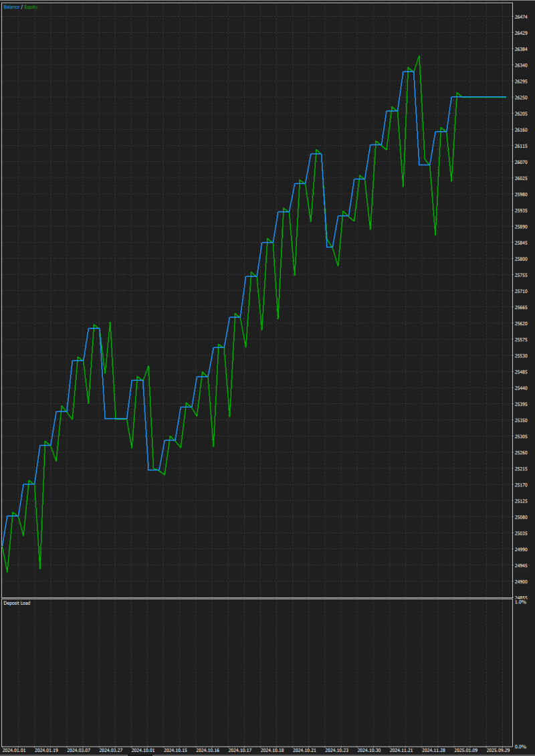Screen dimensions: 535x756
Task: Click the 25440 axis value
Action: (520, 388)
